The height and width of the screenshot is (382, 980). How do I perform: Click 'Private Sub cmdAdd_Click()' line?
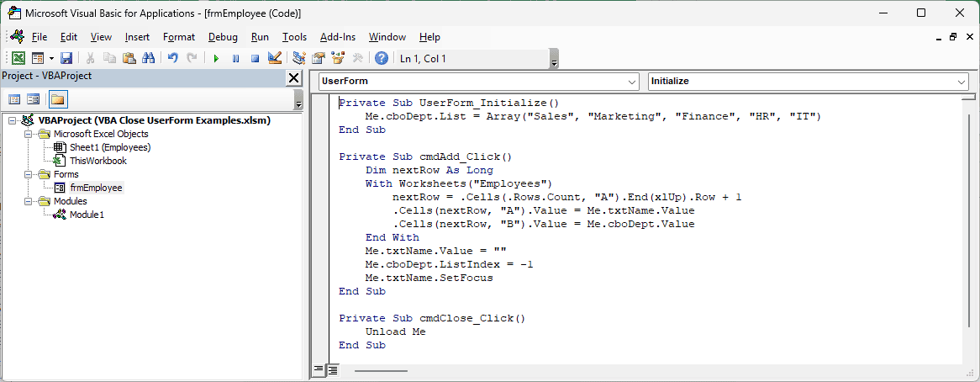click(x=425, y=157)
